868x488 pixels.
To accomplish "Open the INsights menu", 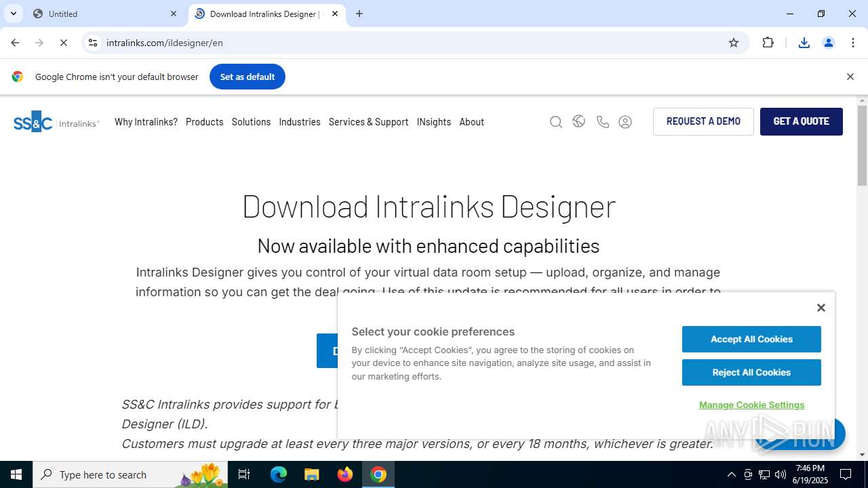I will tap(434, 122).
